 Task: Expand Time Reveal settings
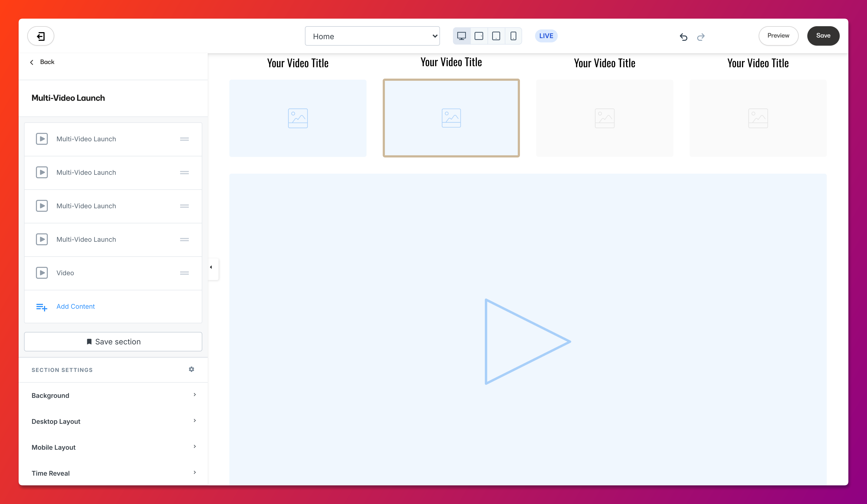(x=113, y=473)
